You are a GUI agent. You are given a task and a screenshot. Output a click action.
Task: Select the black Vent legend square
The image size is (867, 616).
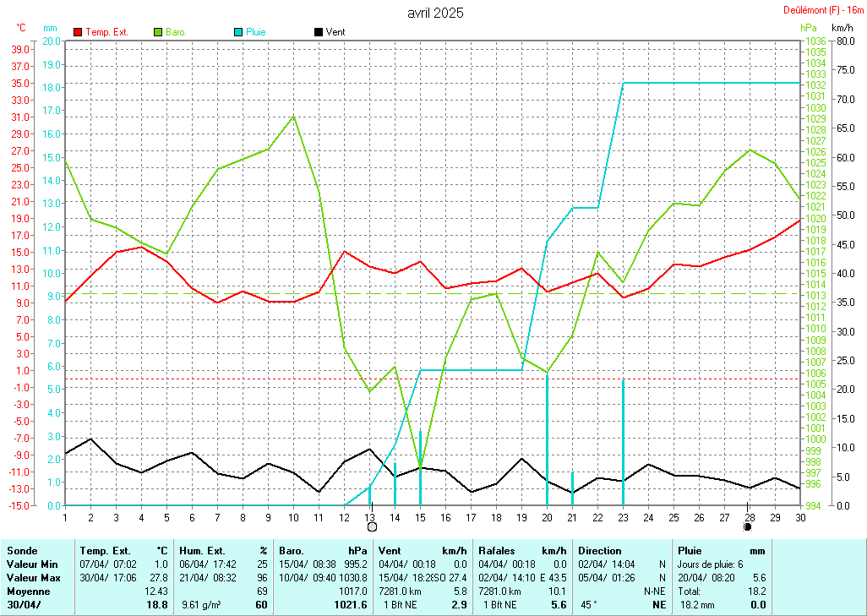318,32
